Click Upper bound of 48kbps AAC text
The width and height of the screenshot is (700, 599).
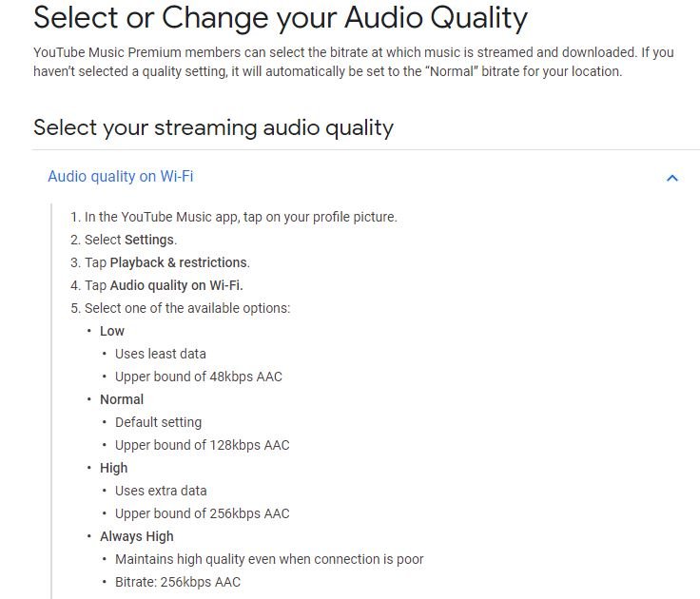click(199, 377)
